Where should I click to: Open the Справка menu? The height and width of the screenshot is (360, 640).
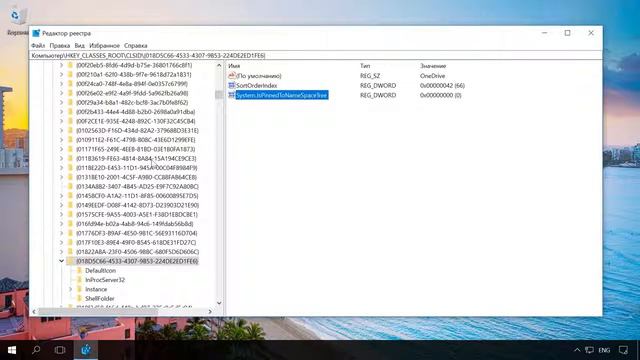pos(136,46)
